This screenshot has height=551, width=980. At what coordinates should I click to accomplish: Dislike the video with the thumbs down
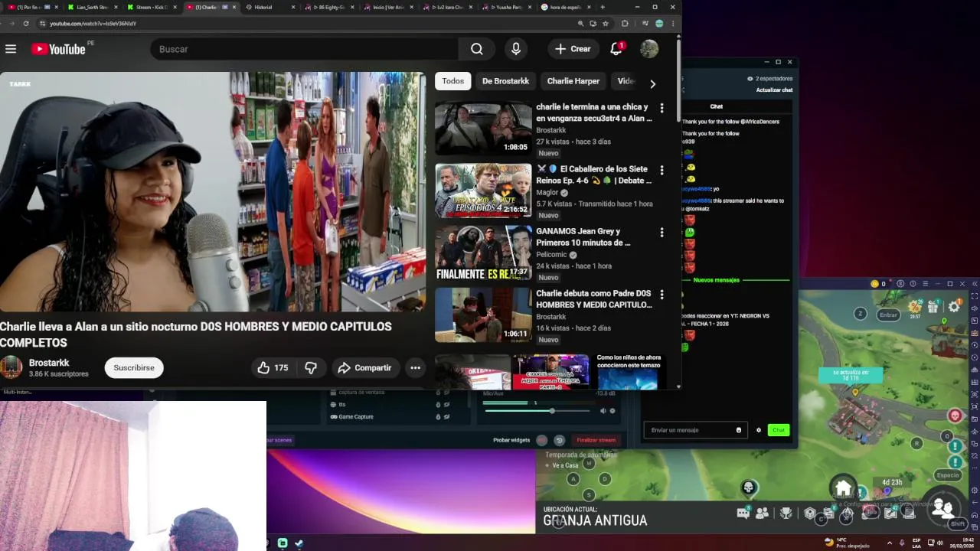tap(311, 368)
